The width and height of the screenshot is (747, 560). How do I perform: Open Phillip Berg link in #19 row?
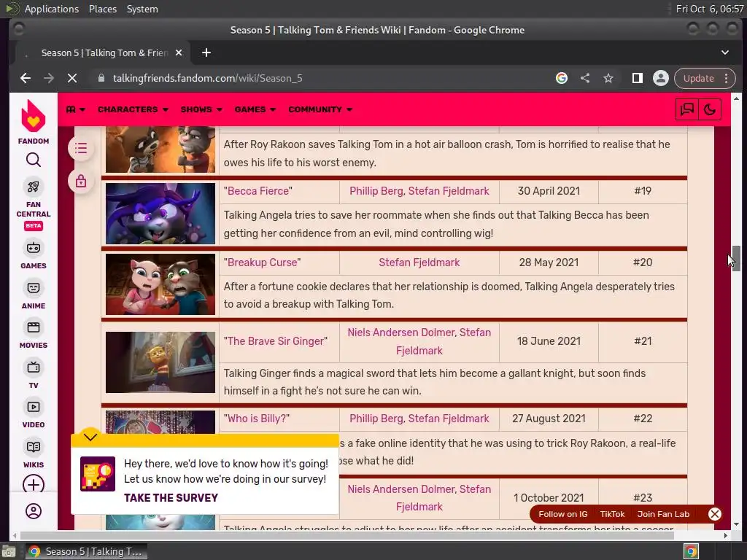[376, 191]
